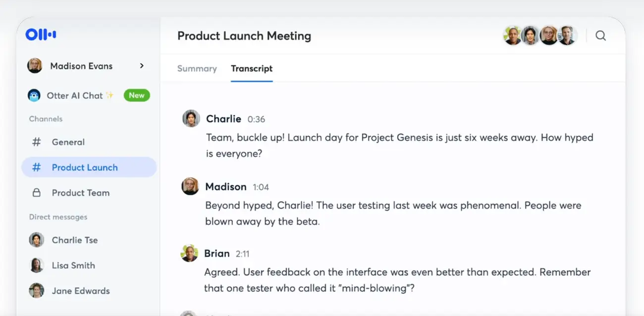
Task: Click Charlie's avatar in the transcript
Action: (x=191, y=119)
